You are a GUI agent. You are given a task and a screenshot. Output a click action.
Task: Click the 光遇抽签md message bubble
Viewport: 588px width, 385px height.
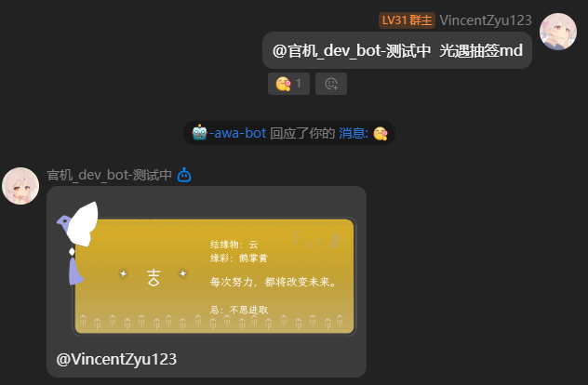pyautogui.click(x=397, y=50)
